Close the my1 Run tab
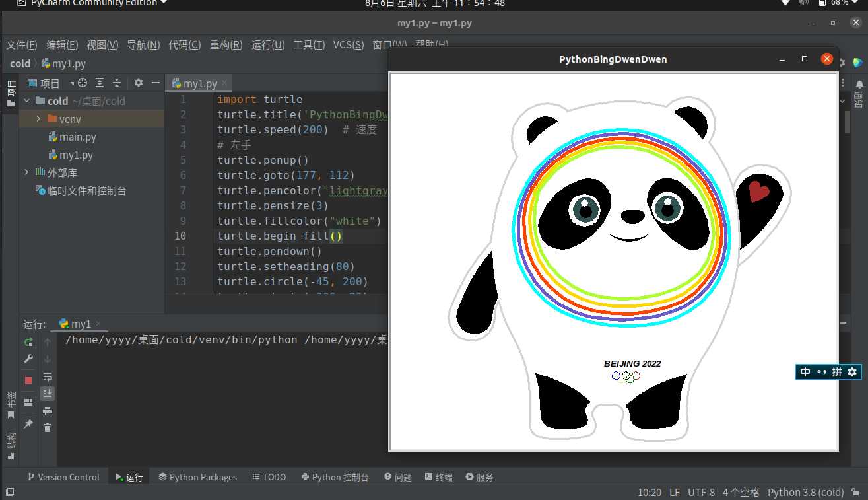868x500 pixels. (98, 324)
